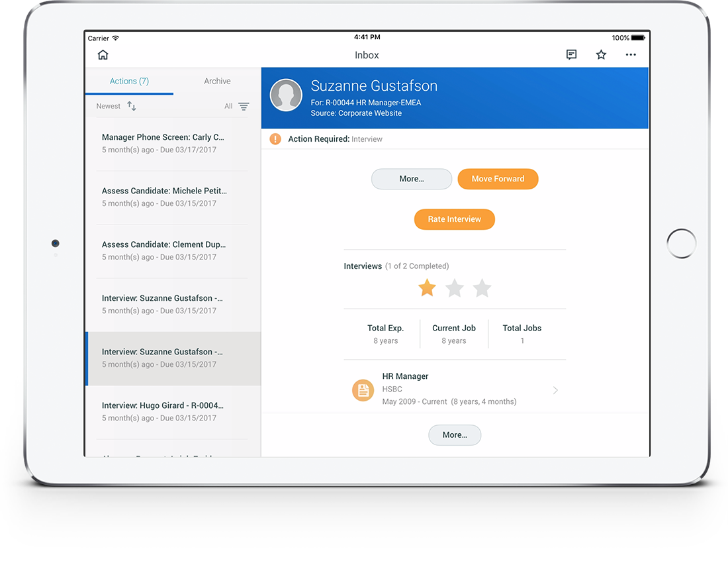Click the Action Required alert icon
728x563 pixels.
pyautogui.click(x=275, y=139)
